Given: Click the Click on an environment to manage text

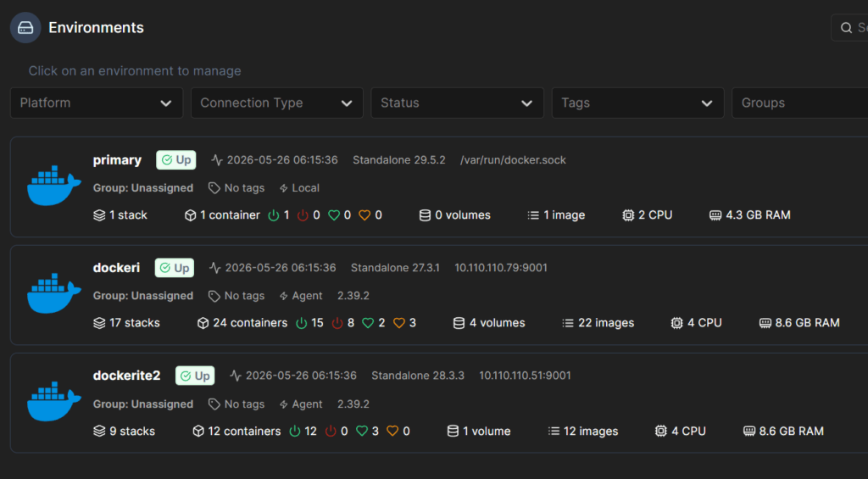Looking at the screenshot, I should pos(135,71).
